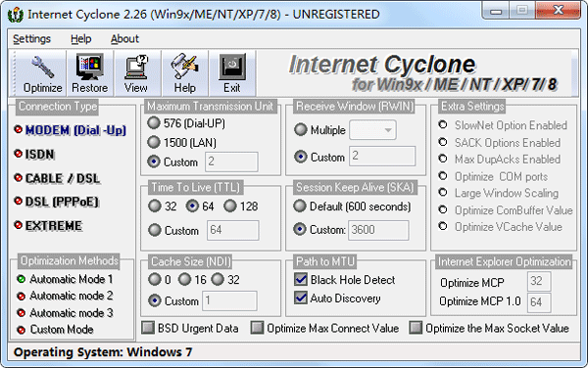Close the Internet Cyclone window
This screenshot has height=368, width=588.
click(558, 10)
